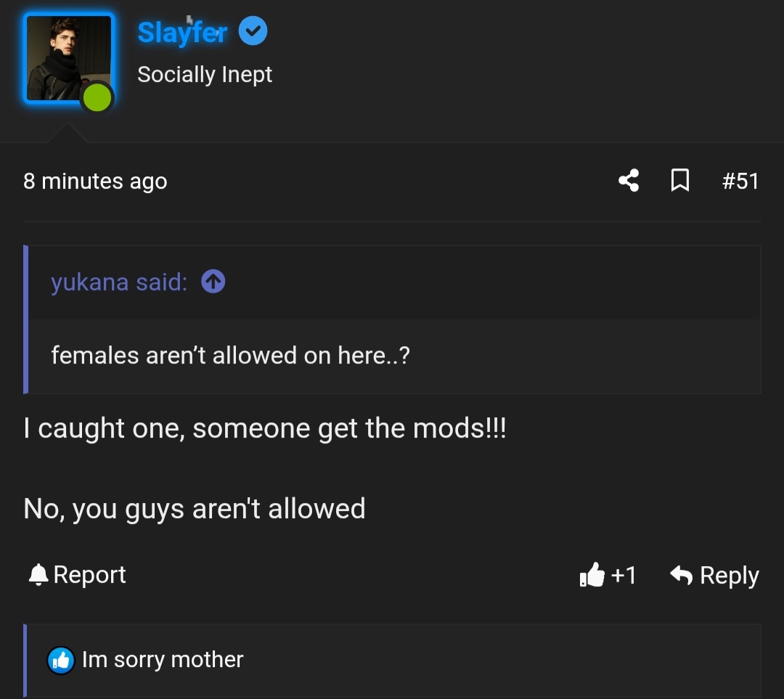Click the green online status dot

click(x=97, y=97)
